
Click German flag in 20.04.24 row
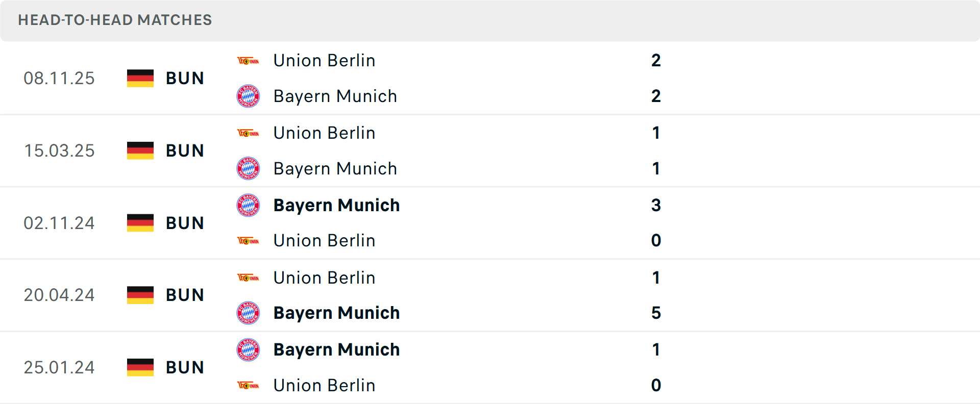click(140, 295)
